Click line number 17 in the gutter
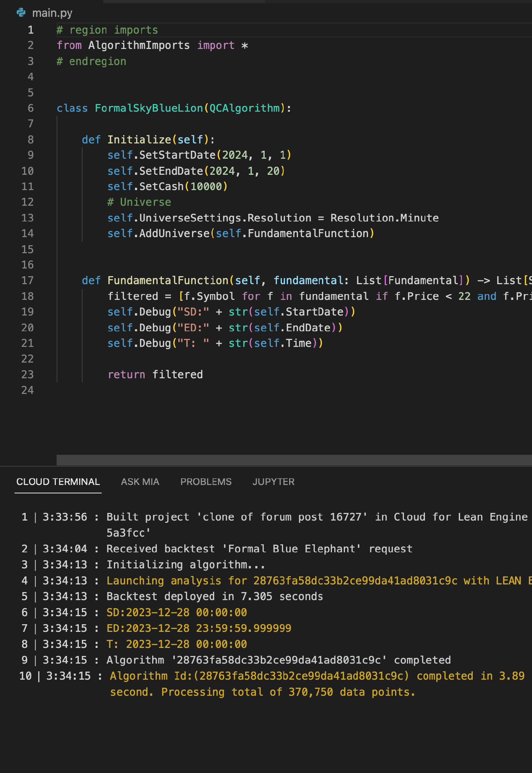The image size is (532, 773). tap(28, 280)
